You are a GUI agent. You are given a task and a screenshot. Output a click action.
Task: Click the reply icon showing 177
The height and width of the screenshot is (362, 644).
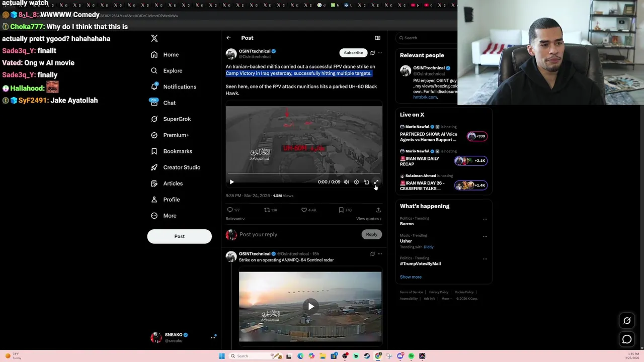(230, 210)
